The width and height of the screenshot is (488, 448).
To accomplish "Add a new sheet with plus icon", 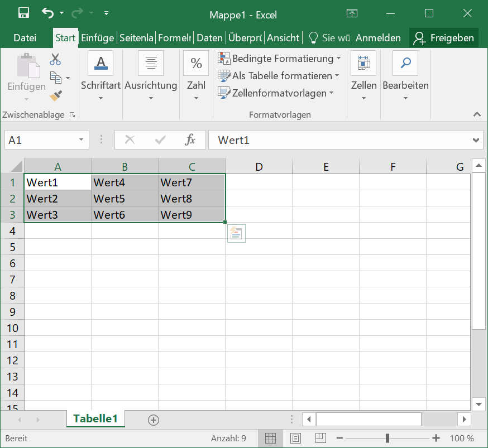I will (x=154, y=420).
